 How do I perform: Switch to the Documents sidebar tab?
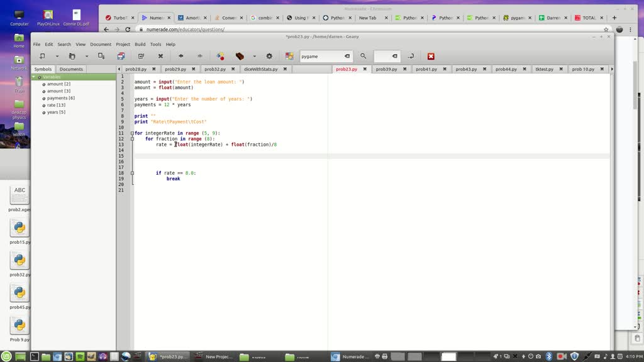71,69
